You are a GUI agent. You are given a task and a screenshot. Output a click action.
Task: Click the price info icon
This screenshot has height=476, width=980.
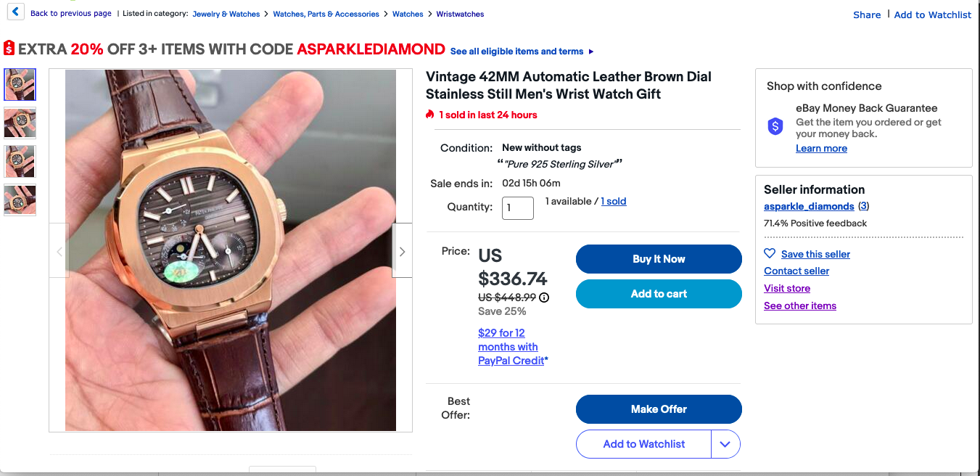point(544,297)
